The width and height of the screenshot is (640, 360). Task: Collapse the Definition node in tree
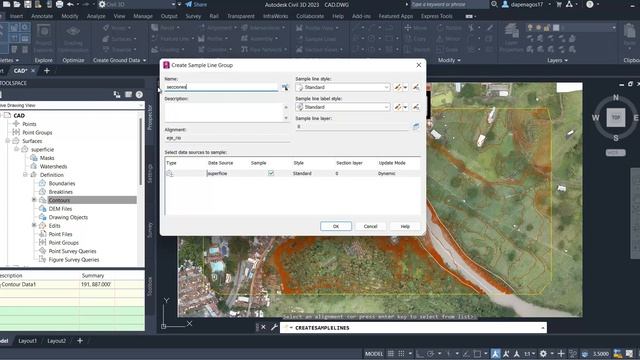click(25, 174)
